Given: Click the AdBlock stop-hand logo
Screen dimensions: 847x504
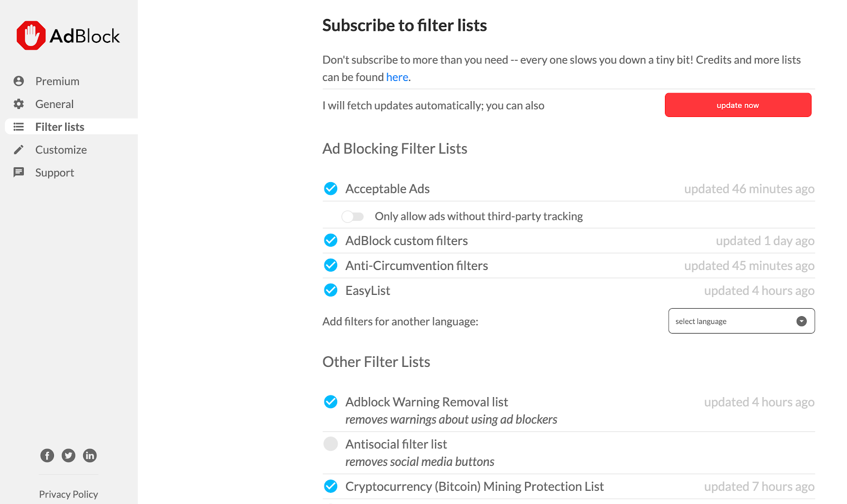Looking at the screenshot, I should coord(31,35).
